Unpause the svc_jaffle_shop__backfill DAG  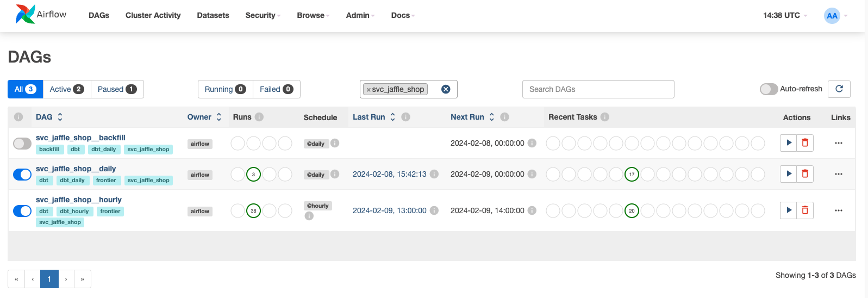click(22, 144)
